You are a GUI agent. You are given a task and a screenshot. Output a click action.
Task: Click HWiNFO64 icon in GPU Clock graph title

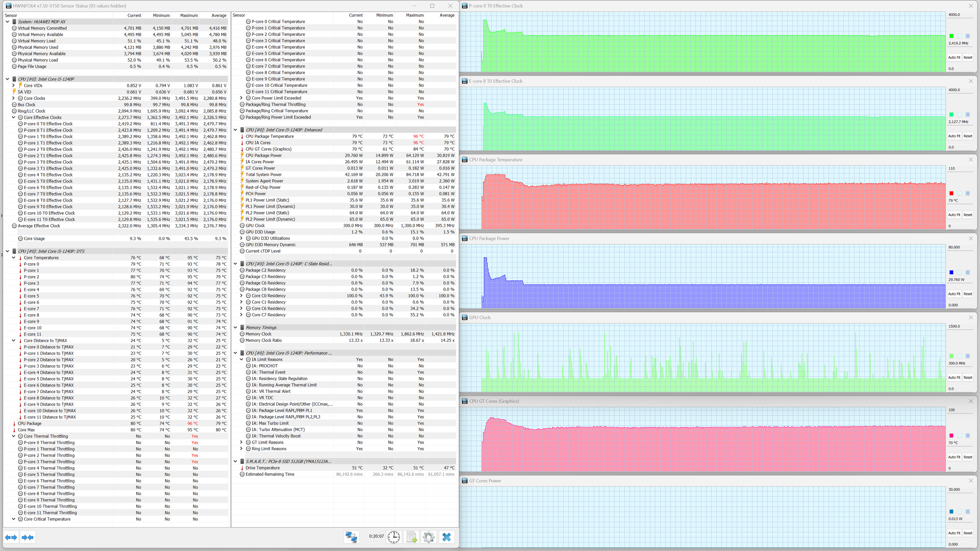(x=465, y=318)
